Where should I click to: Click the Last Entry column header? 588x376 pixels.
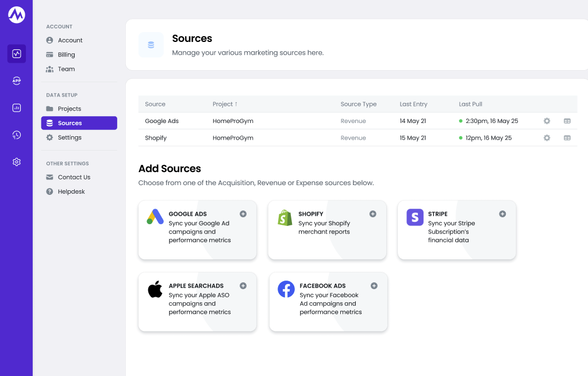click(x=413, y=104)
